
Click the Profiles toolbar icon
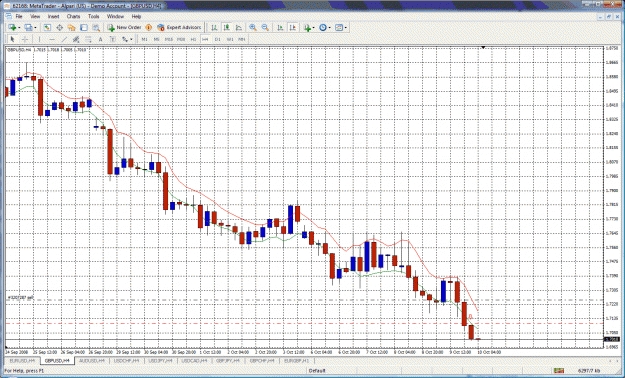28,28
